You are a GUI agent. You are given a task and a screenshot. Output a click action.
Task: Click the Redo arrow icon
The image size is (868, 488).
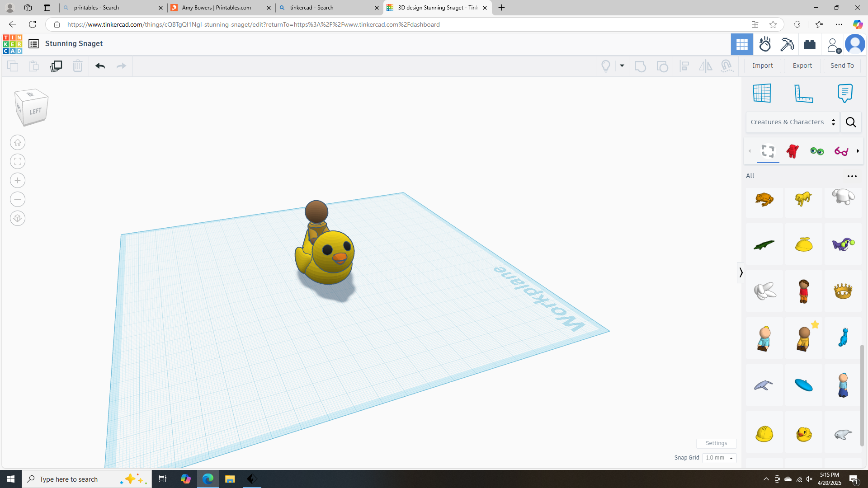pyautogui.click(x=121, y=66)
